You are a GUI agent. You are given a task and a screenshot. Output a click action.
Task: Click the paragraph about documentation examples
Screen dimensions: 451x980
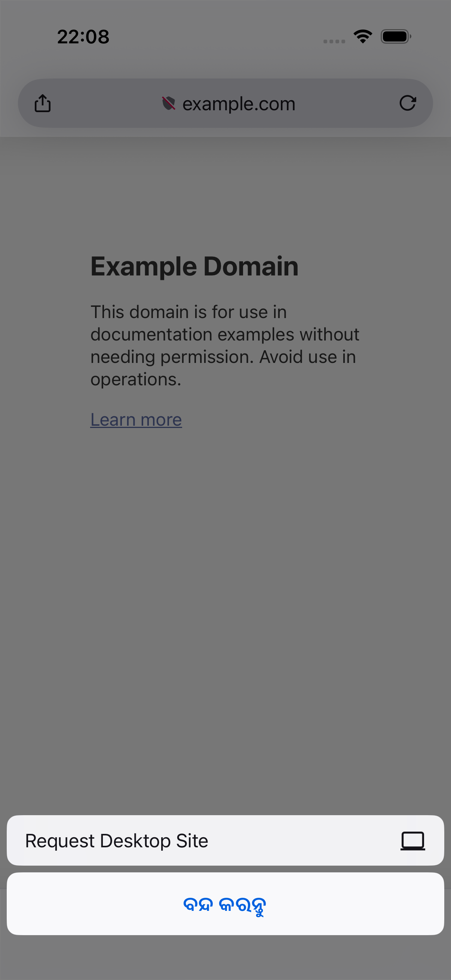225,345
